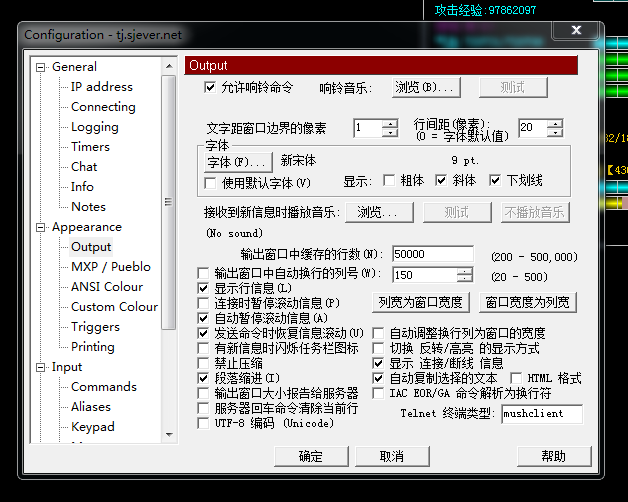
Task: Enable UTF-8 编码 (Unicode) checkbox
Action: pyautogui.click(x=203, y=423)
